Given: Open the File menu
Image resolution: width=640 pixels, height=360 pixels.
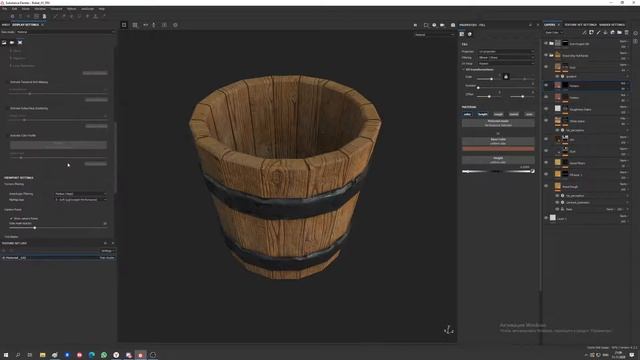Looking at the screenshot, I should (4, 9).
